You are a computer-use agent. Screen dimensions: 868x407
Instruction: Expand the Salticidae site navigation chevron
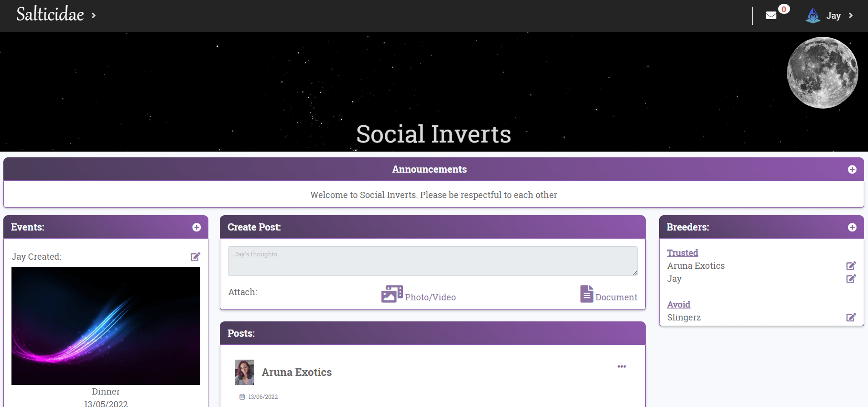pyautogui.click(x=94, y=14)
